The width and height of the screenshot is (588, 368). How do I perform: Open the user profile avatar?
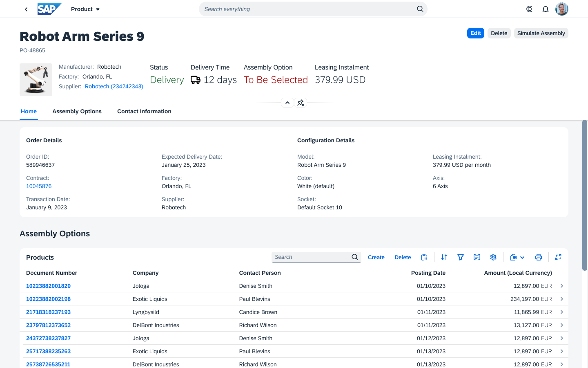[562, 9]
